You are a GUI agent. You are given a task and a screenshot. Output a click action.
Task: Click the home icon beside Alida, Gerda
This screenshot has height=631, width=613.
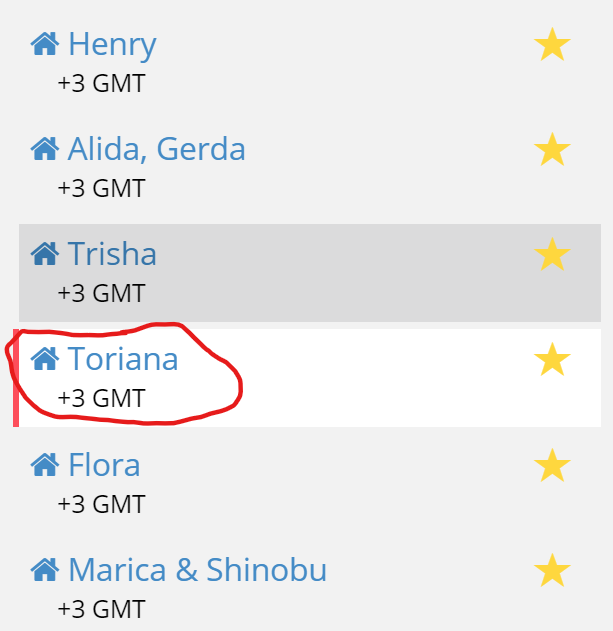point(45,148)
